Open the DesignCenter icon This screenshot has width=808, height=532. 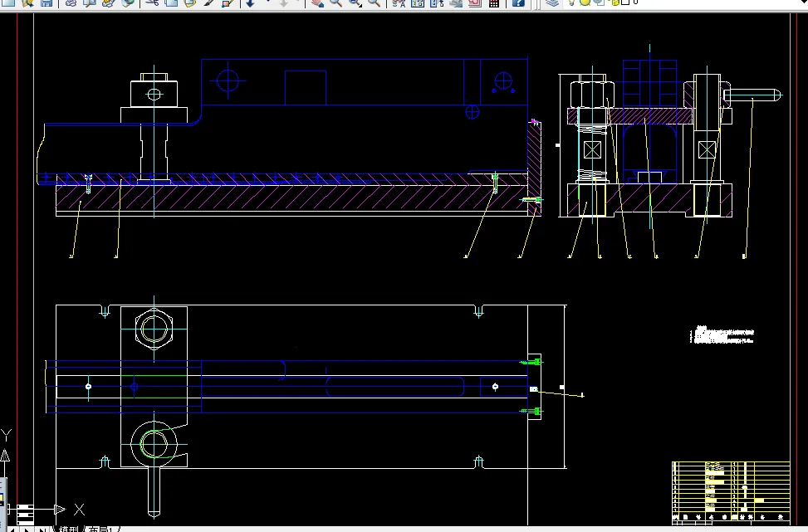[418, 2]
